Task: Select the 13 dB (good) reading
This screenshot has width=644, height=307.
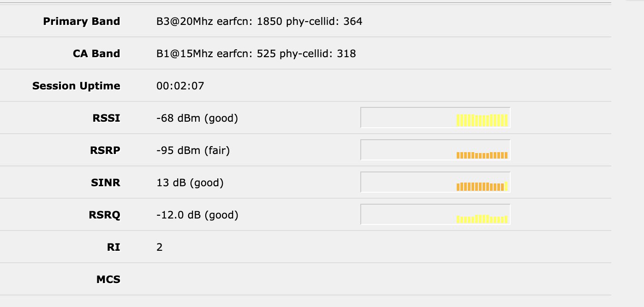Action: pyautogui.click(x=190, y=183)
